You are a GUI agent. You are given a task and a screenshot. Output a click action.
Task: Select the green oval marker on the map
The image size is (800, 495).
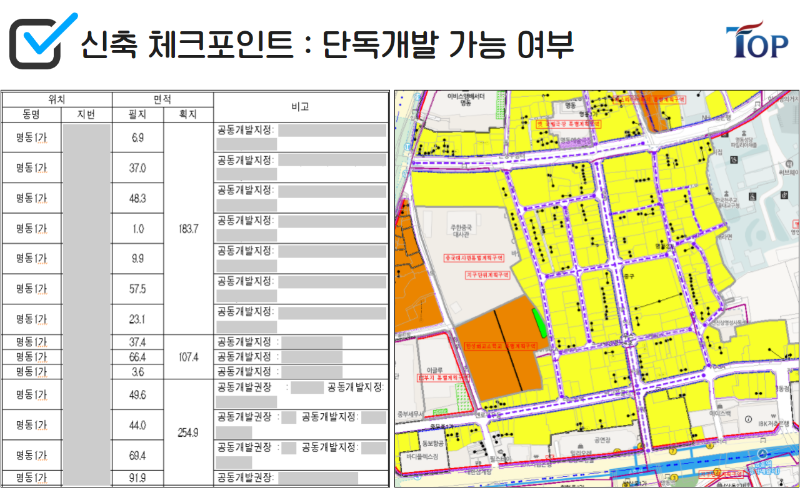(539, 323)
